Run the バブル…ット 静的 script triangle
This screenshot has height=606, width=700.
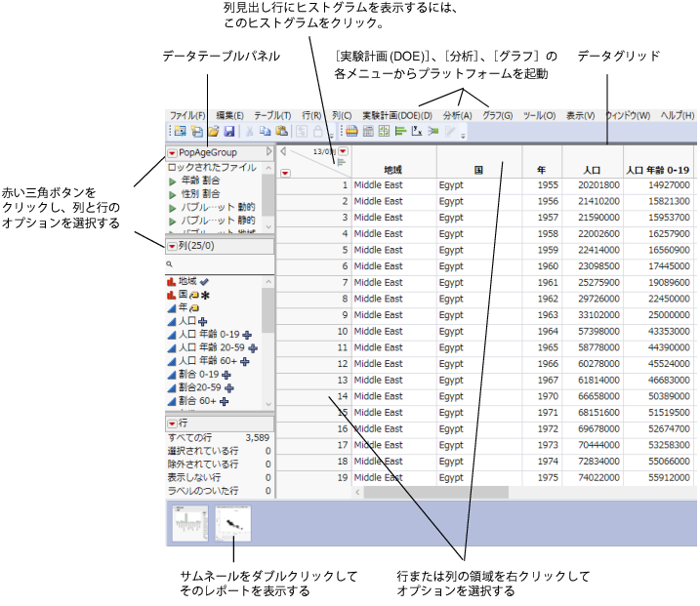tap(173, 222)
